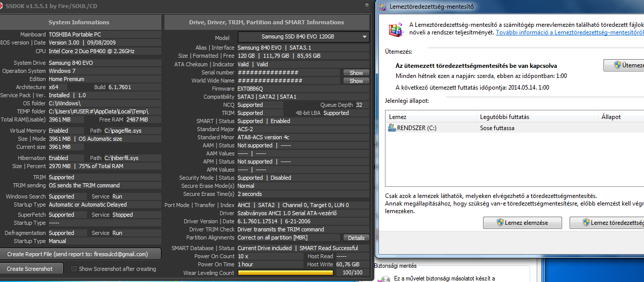Click the Lemeztöredezettség-mentesítő title bar icon

383,7
